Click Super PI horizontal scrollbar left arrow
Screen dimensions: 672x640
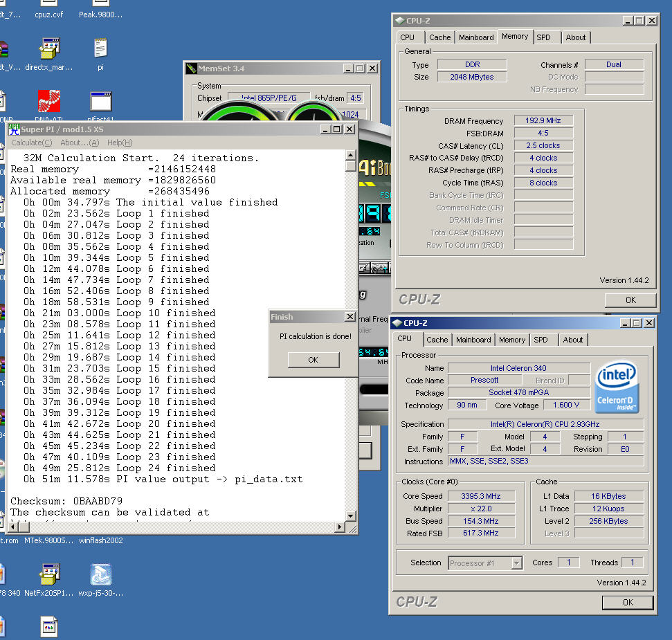pyautogui.click(x=13, y=527)
